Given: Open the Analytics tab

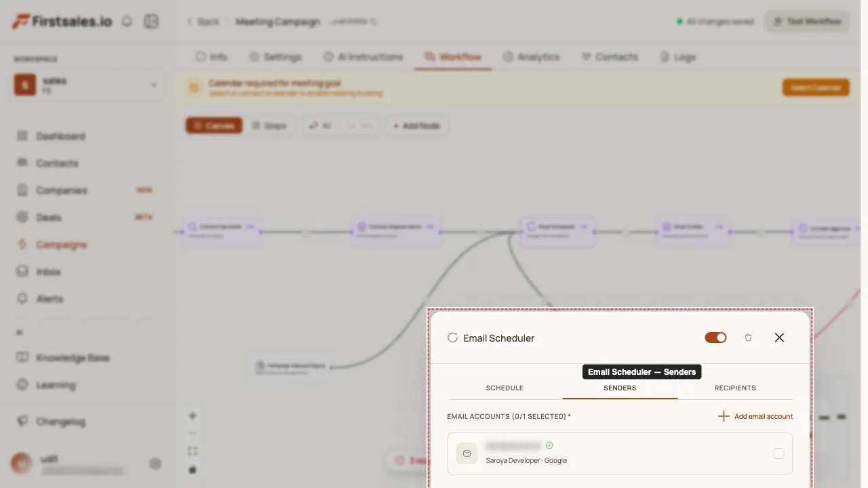Looking at the screenshot, I should [x=531, y=57].
